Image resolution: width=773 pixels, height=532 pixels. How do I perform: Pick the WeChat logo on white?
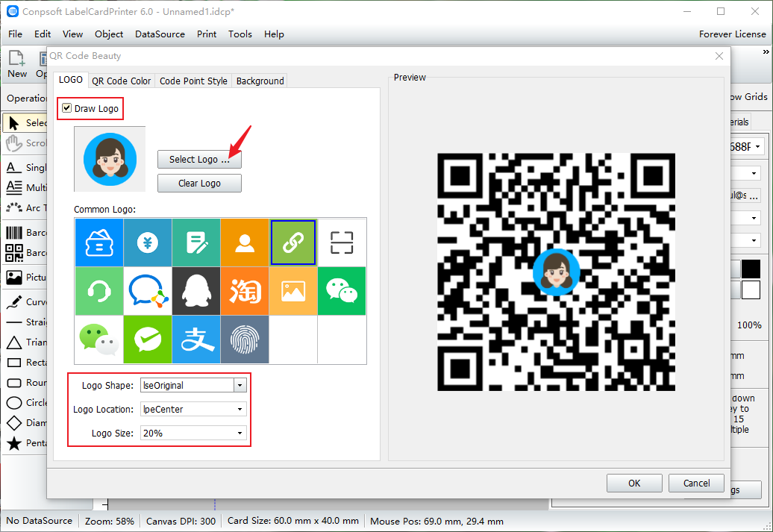pos(99,339)
